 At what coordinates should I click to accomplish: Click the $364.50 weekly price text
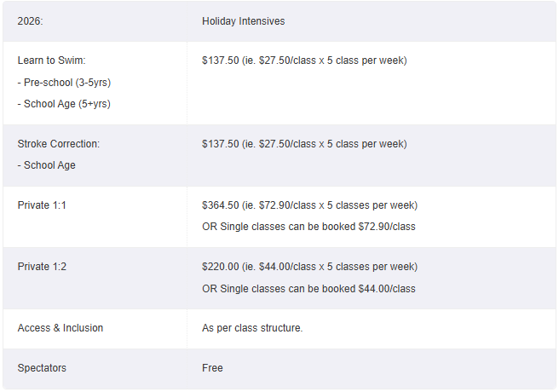(x=220, y=205)
